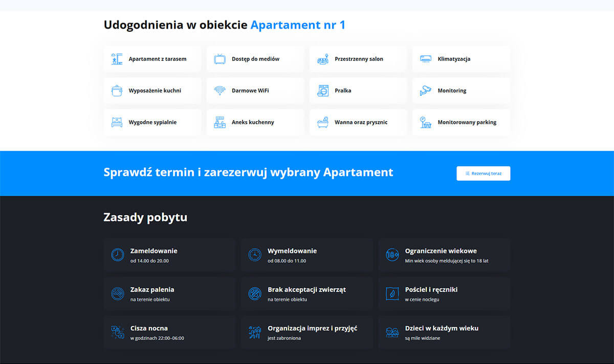Click the security camera icon for Monitoring
The image size is (614, 364).
click(x=426, y=90)
